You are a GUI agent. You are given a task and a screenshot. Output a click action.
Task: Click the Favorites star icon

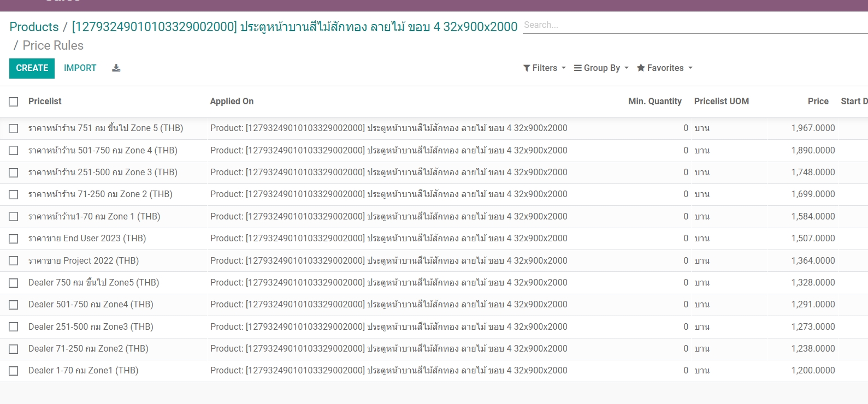[641, 68]
